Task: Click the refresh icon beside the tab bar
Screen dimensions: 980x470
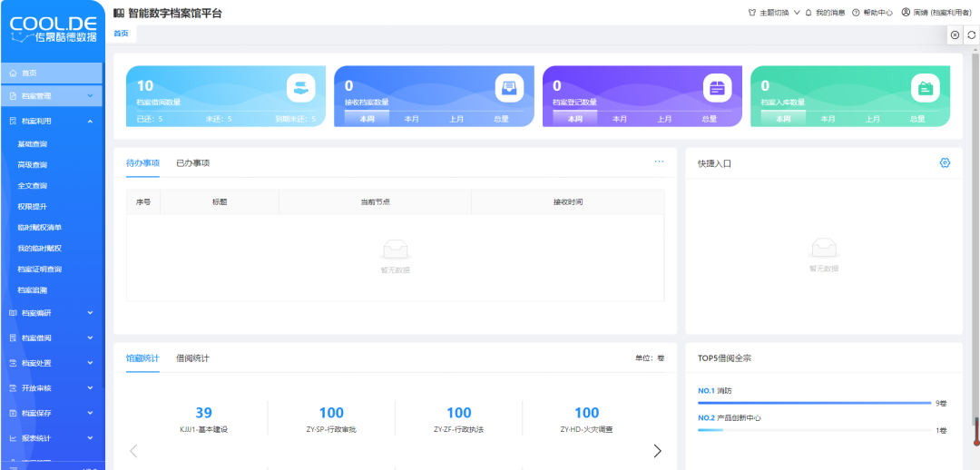Action: tap(971, 34)
